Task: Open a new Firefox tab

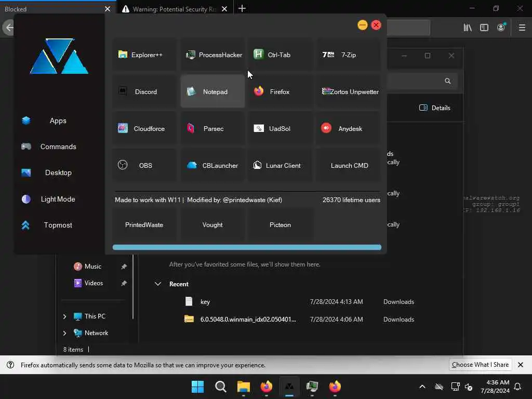Action: [242, 8]
